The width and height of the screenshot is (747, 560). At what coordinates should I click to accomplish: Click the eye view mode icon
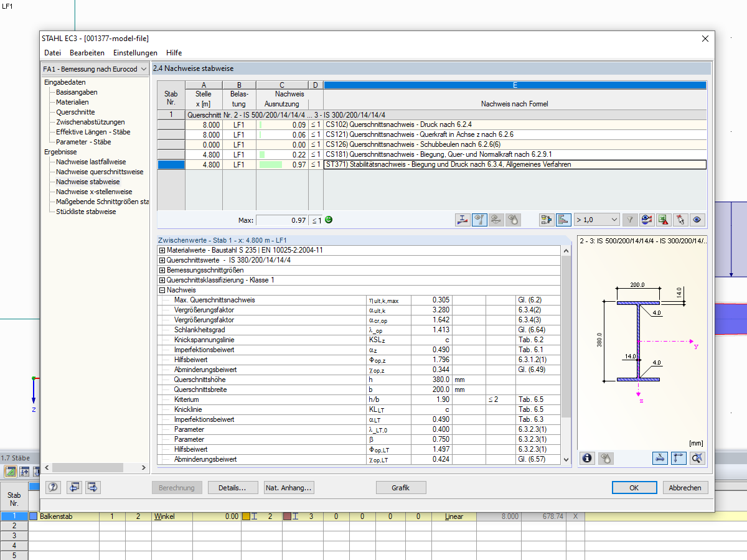(697, 220)
